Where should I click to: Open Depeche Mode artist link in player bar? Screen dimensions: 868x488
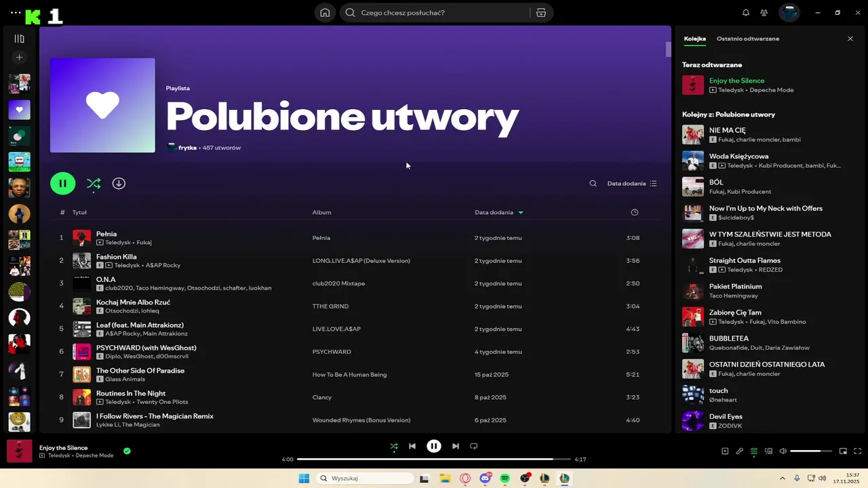pos(94,455)
